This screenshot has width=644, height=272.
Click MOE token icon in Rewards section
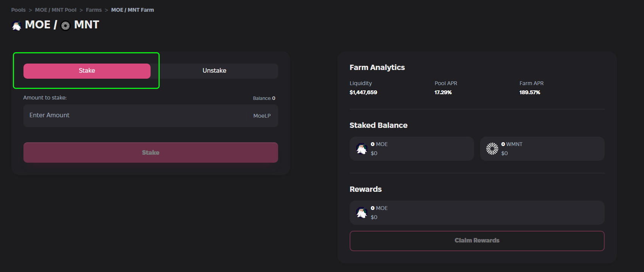coord(362,213)
